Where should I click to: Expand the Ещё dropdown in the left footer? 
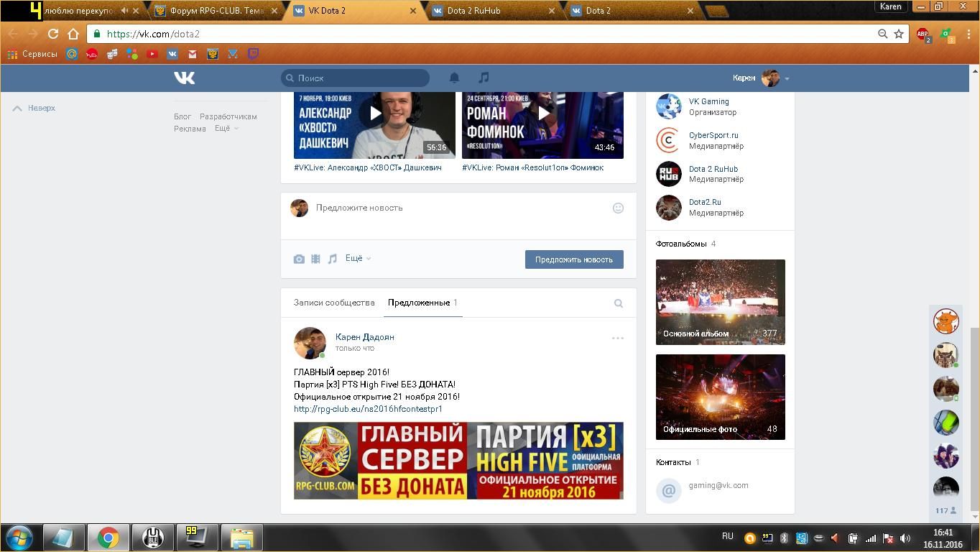click(226, 129)
